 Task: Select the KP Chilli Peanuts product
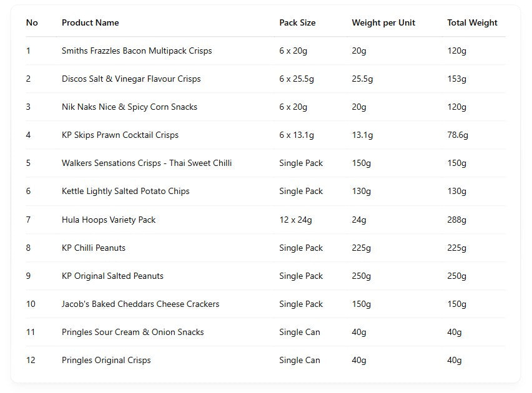tap(93, 248)
